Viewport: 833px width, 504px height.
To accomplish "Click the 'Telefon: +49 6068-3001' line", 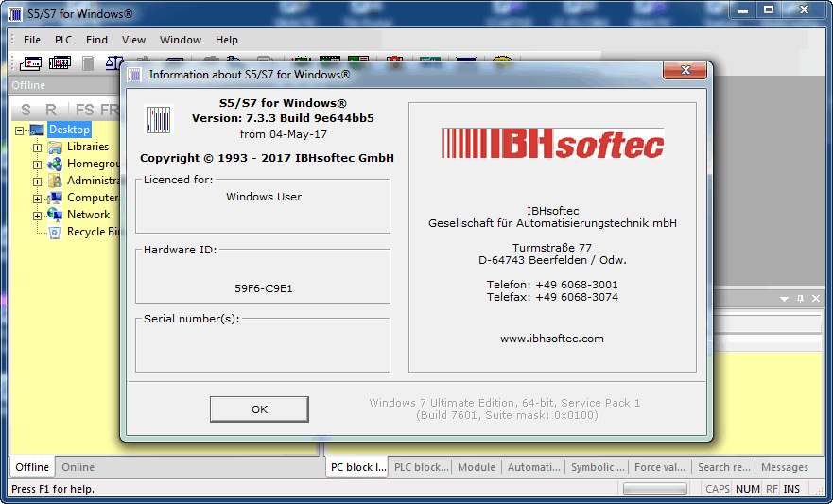I will [552, 285].
